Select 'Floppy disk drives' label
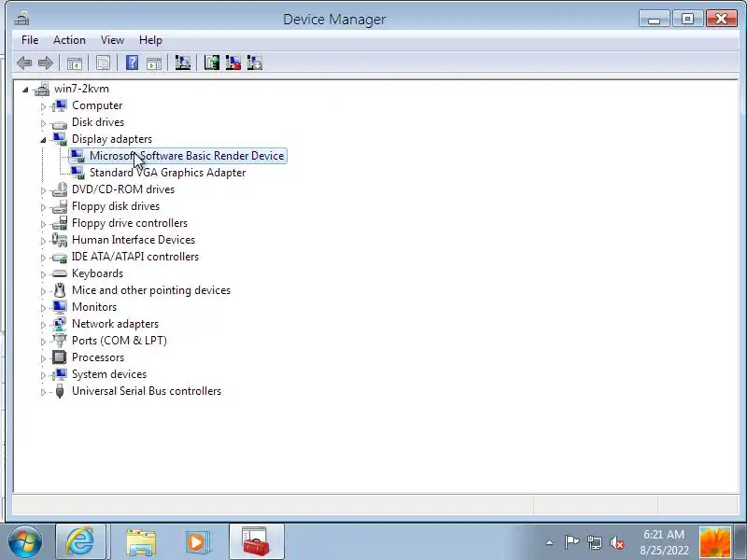 click(116, 206)
